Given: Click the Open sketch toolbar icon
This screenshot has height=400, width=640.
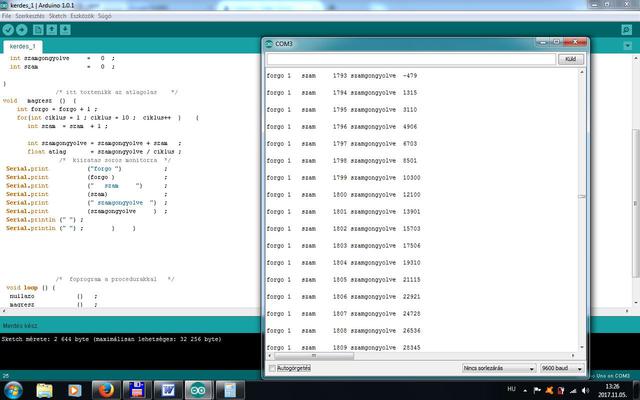Looking at the screenshot, I should click(x=52, y=31).
